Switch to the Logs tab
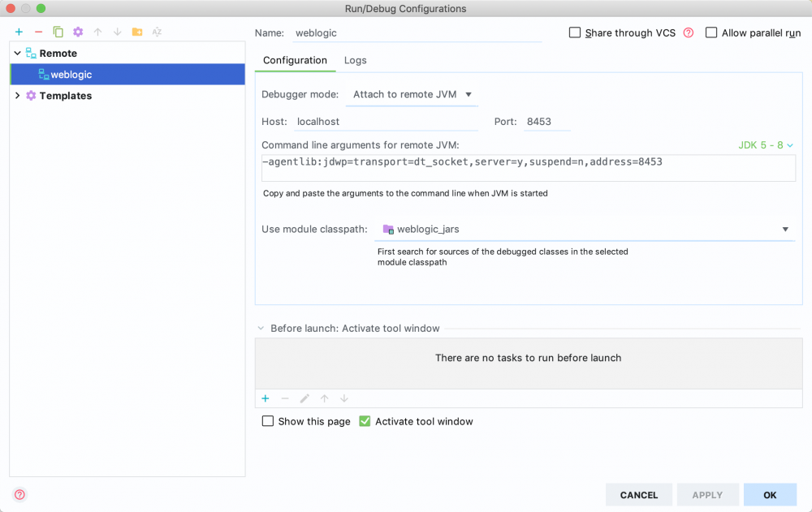812x512 pixels. pos(355,60)
